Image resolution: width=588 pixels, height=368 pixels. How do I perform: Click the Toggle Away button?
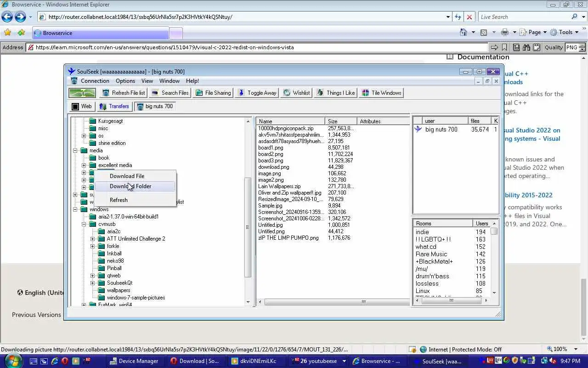click(257, 93)
